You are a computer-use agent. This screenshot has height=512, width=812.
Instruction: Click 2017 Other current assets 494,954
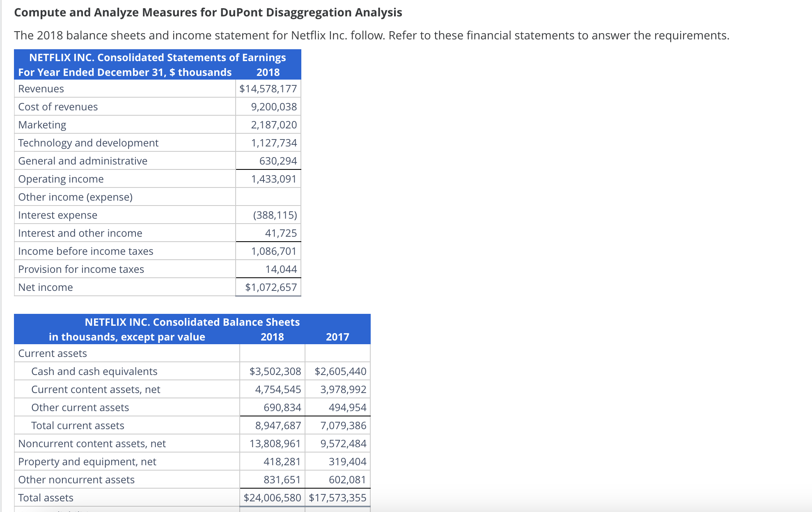(x=347, y=407)
